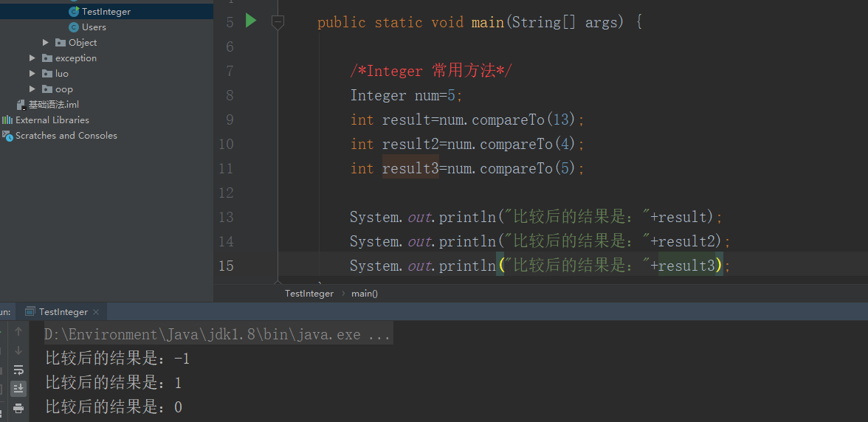Select the TestInteger run tab
868x422 pixels.
coord(63,312)
